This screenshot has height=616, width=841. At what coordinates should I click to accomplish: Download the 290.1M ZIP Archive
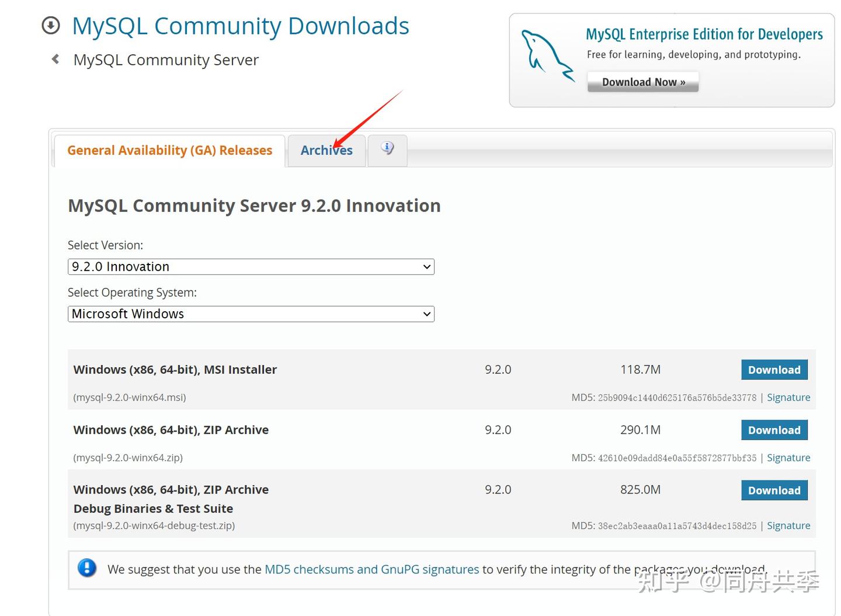(x=774, y=430)
